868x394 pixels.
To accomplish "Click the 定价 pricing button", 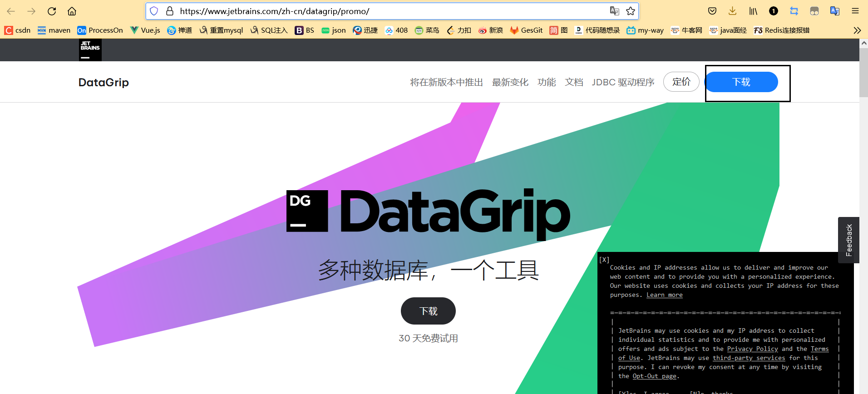I will (681, 82).
